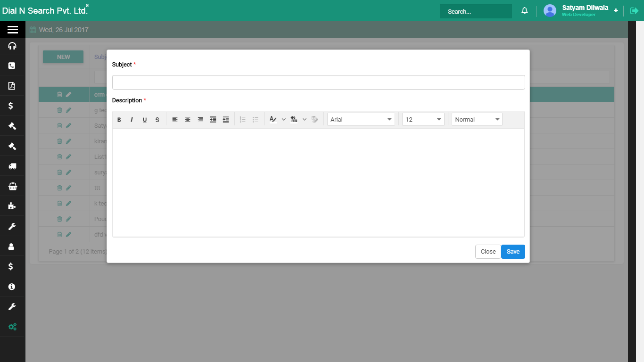Open the Arial font family dropdown
644x362 pixels.
click(x=361, y=120)
